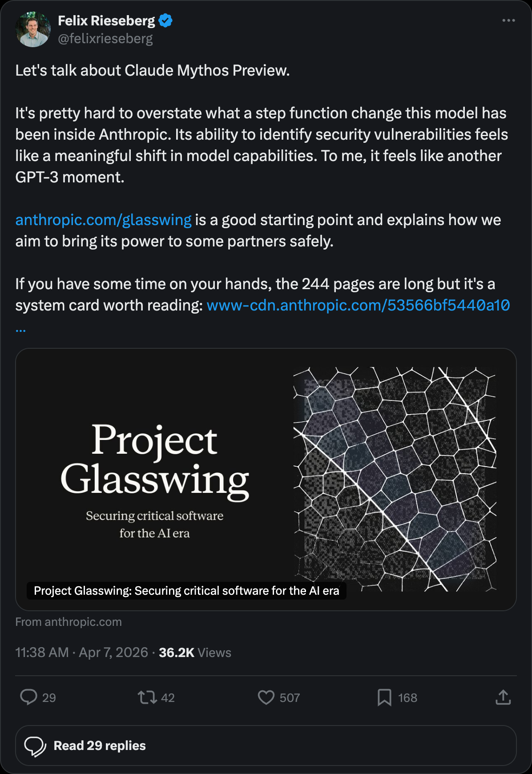532x774 pixels.
Task: Bookmark this post
Action: click(x=384, y=697)
